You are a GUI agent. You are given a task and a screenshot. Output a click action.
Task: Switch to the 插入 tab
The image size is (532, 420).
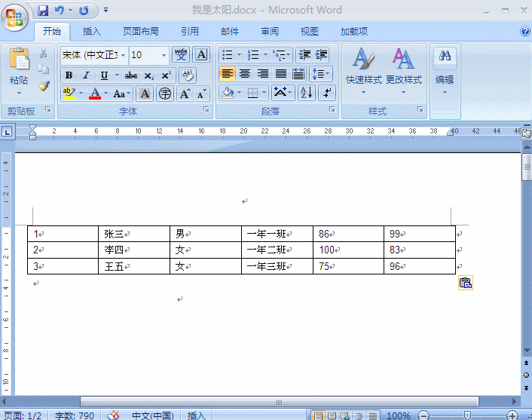[x=92, y=32]
